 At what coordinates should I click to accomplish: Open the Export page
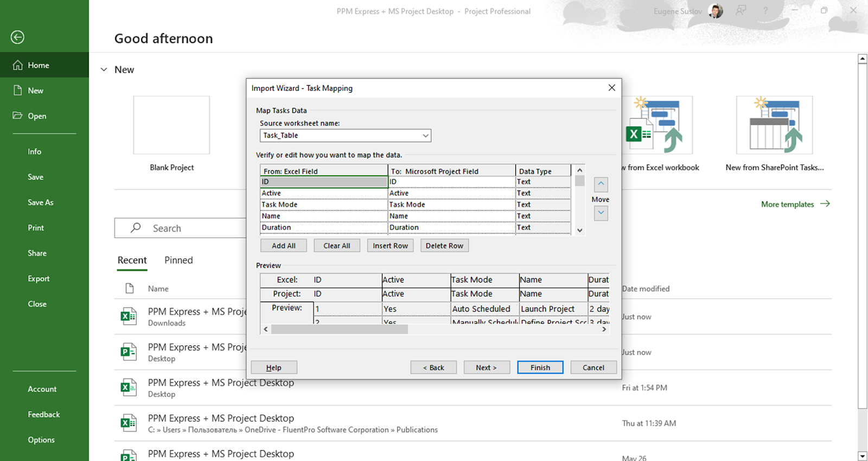click(39, 279)
